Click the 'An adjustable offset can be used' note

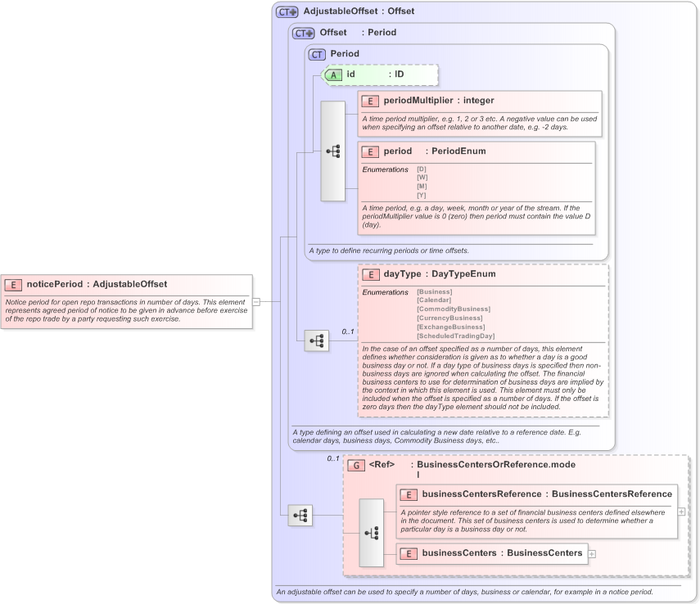click(x=465, y=592)
